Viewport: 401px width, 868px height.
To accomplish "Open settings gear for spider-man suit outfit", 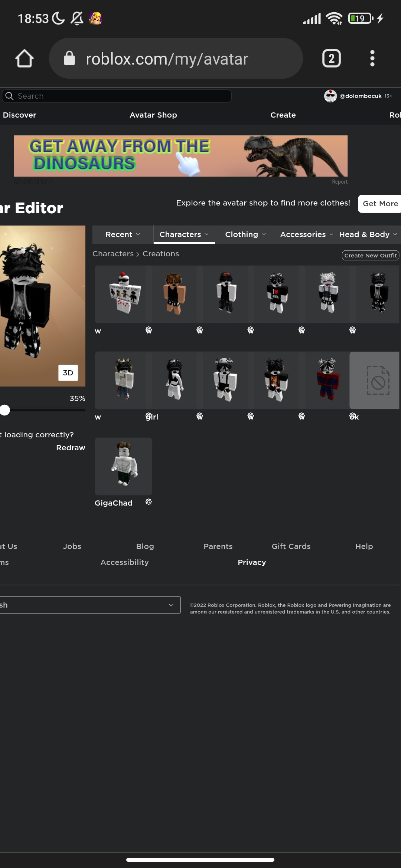I will click(x=352, y=416).
